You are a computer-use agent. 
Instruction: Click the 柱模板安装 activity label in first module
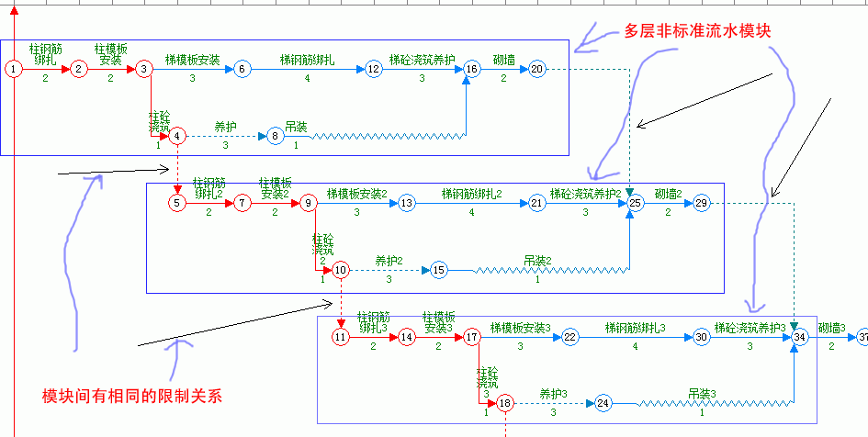(x=109, y=53)
